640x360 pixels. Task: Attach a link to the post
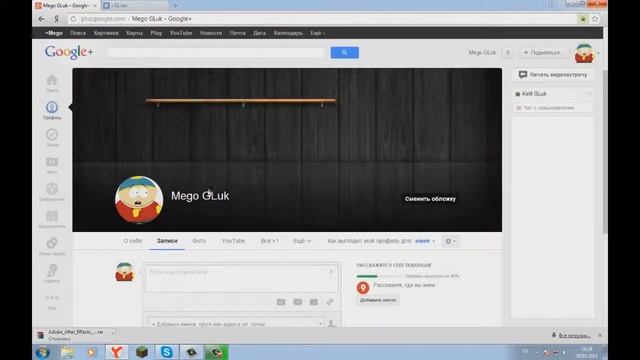coord(330,302)
